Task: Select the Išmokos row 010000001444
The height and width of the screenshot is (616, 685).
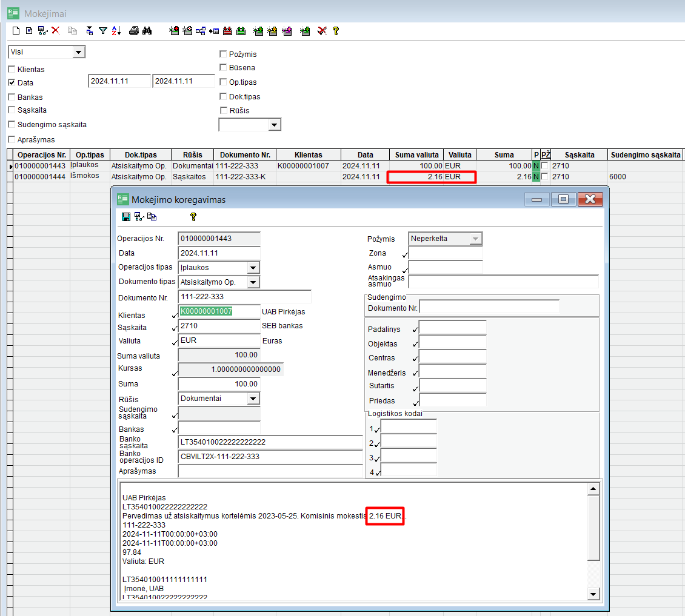Action: [x=40, y=177]
